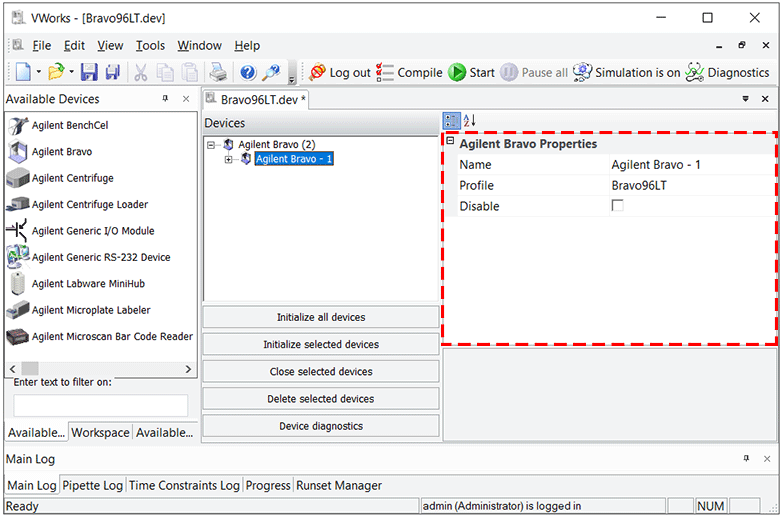Viewport: 782px width, 516px height.
Task: Switch to the Pipette Log tab
Action: click(92, 485)
